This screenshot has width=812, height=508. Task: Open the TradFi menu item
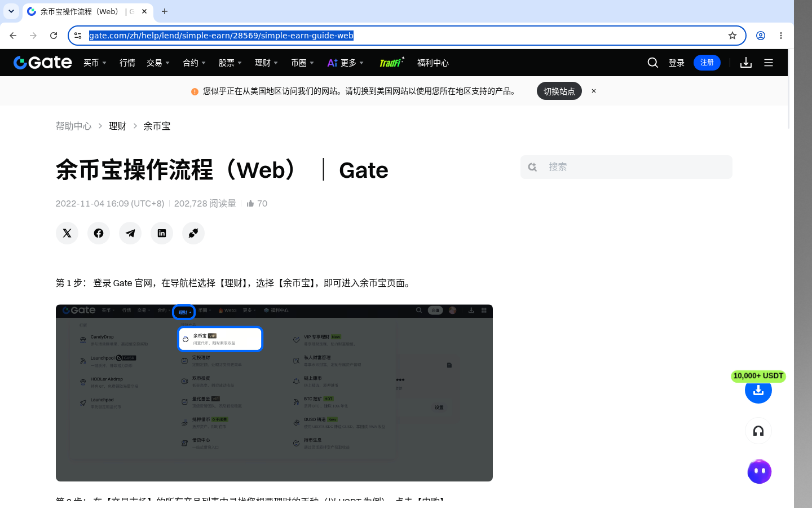coord(392,63)
